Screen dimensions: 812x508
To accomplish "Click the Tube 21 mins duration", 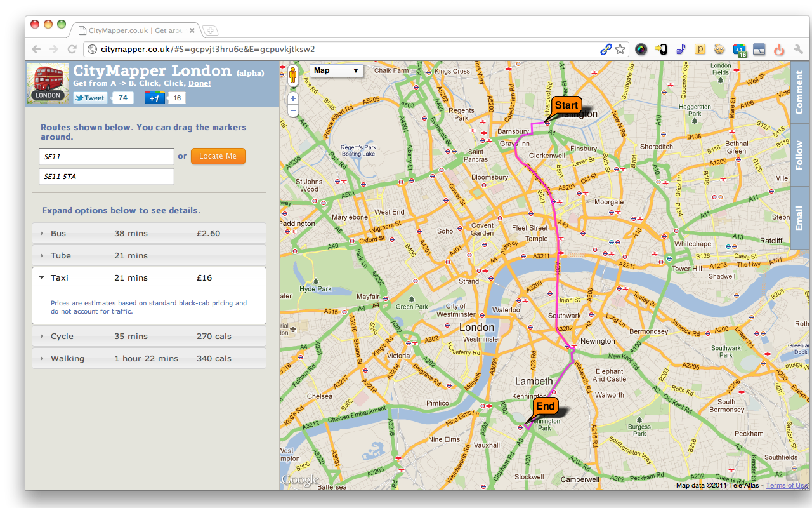I will tap(131, 255).
